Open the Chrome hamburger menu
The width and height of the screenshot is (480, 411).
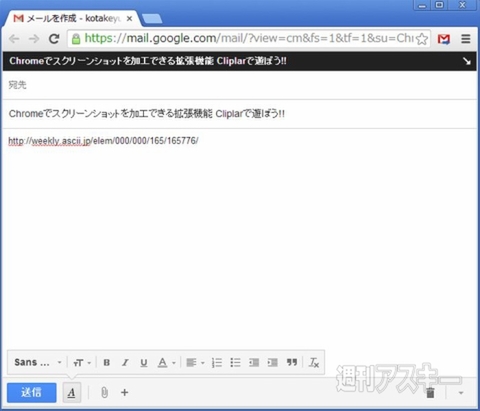click(466, 39)
